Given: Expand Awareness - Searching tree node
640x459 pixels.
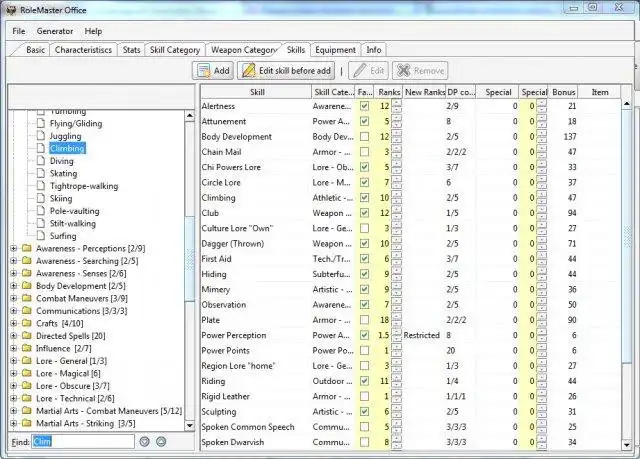Looking at the screenshot, I should 14,261.
